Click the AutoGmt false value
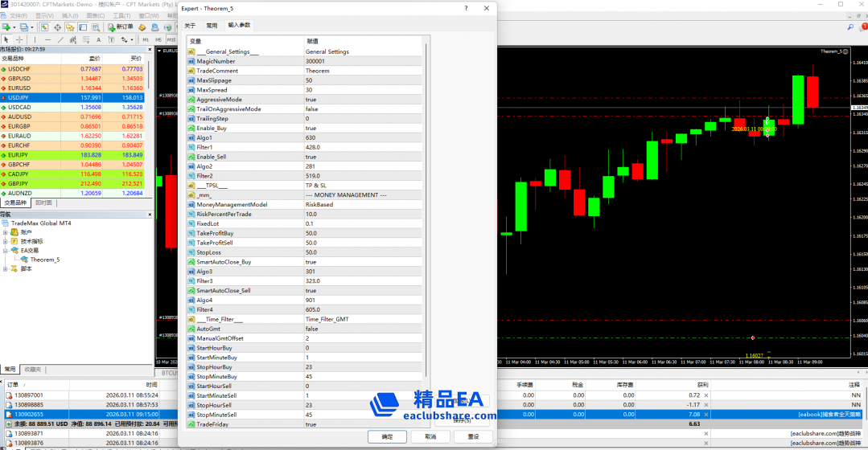This screenshot has width=868, height=450. click(x=311, y=329)
